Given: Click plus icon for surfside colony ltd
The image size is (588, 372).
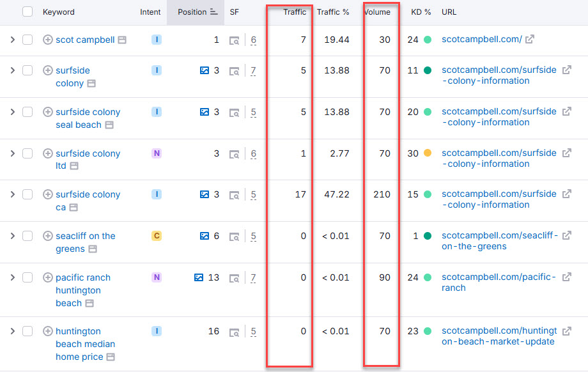Looking at the screenshot, I should point(48,153).
